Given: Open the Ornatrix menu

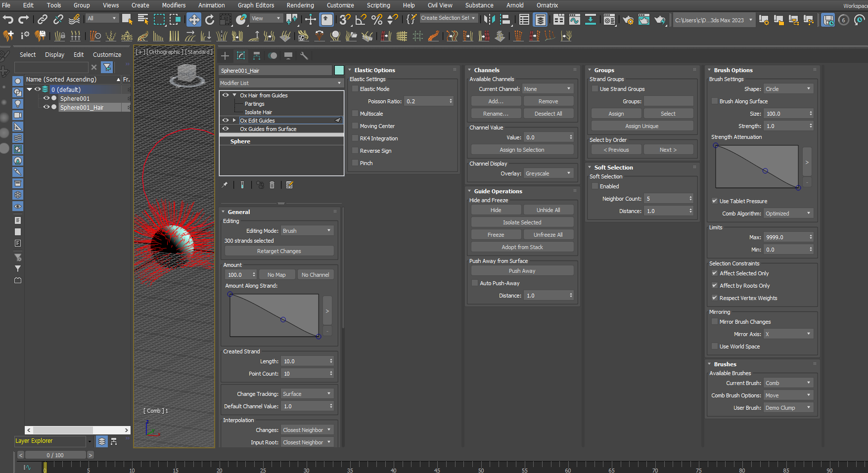Looking at the screenshot, I should [547, 5].
